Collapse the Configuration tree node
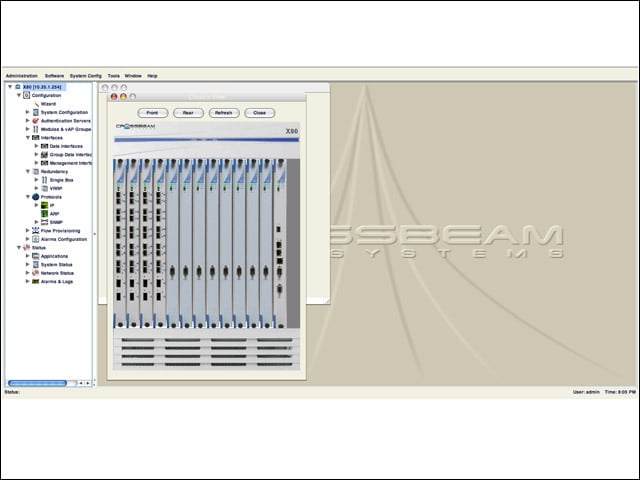This screenshot has height=480, width=640. coord(19,95)
